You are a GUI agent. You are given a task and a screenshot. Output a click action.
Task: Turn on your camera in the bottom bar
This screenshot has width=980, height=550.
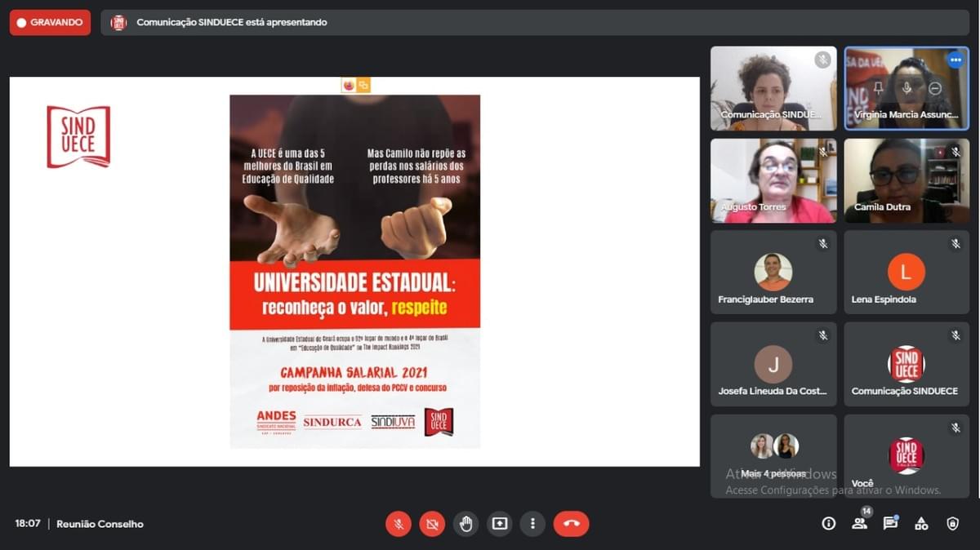[x=432, y=524]
